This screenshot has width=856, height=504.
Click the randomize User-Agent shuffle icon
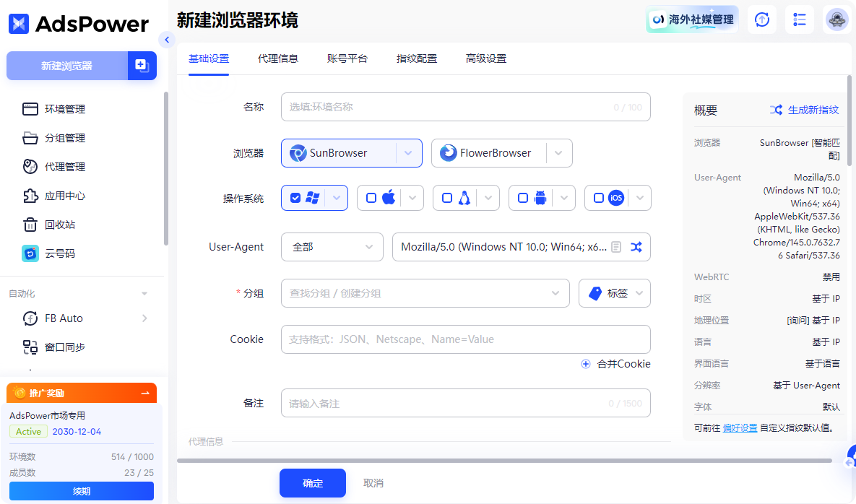(x=636, y=246)
